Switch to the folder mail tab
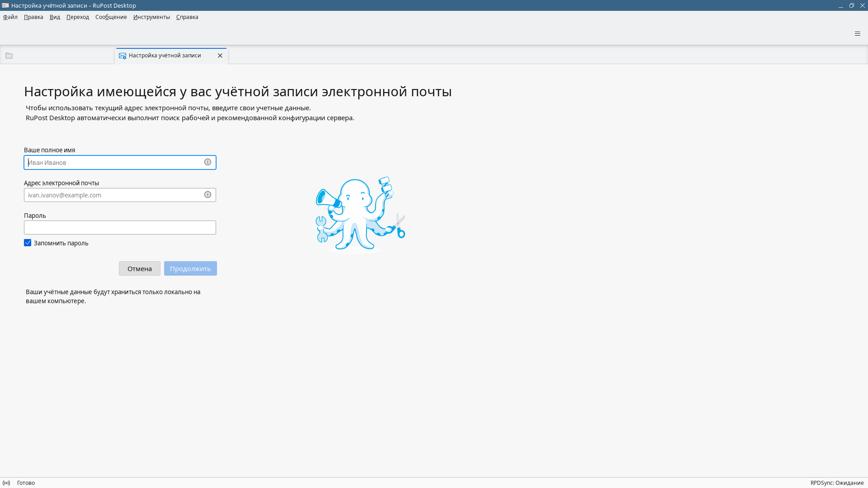This screenshot has height=488, width=868. (57, 56)
